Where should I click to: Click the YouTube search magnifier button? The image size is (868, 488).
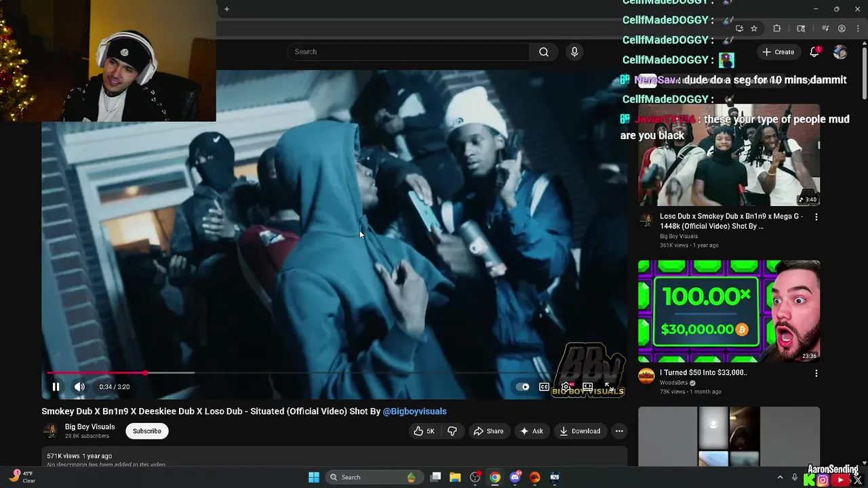(544, 52)
